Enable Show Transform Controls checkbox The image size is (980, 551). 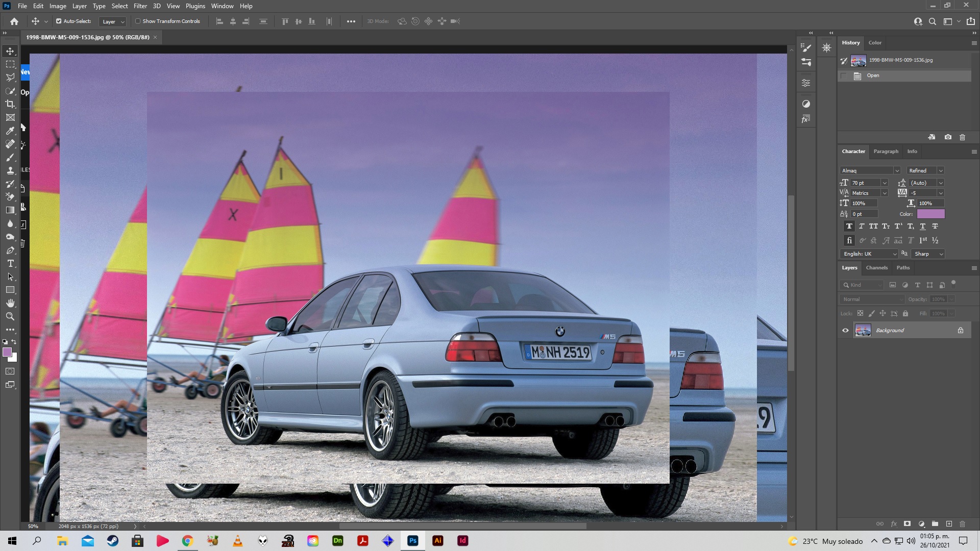[138, 21]
